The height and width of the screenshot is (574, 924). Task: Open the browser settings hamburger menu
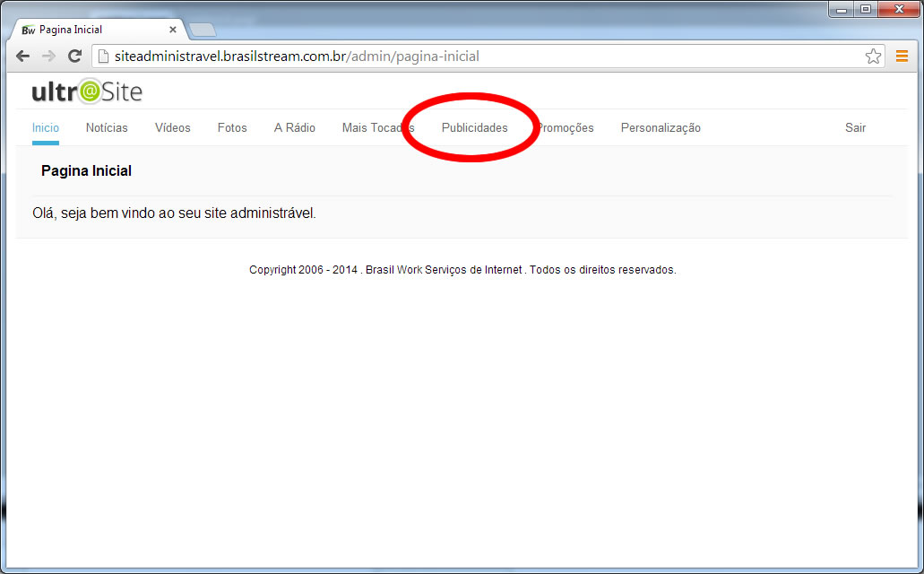pos(902,56)
